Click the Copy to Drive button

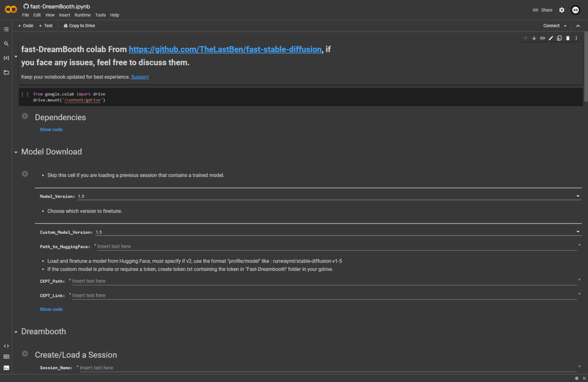coord(79,26)
